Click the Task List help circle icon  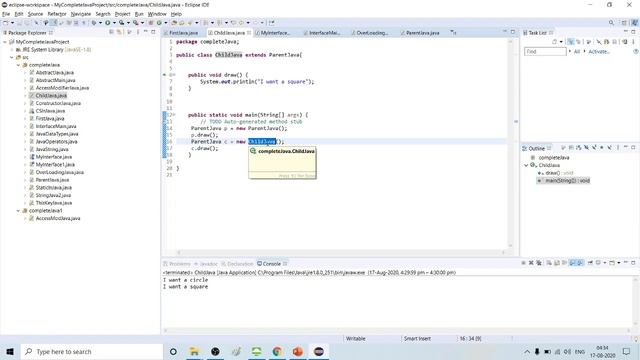coord(636,51)
